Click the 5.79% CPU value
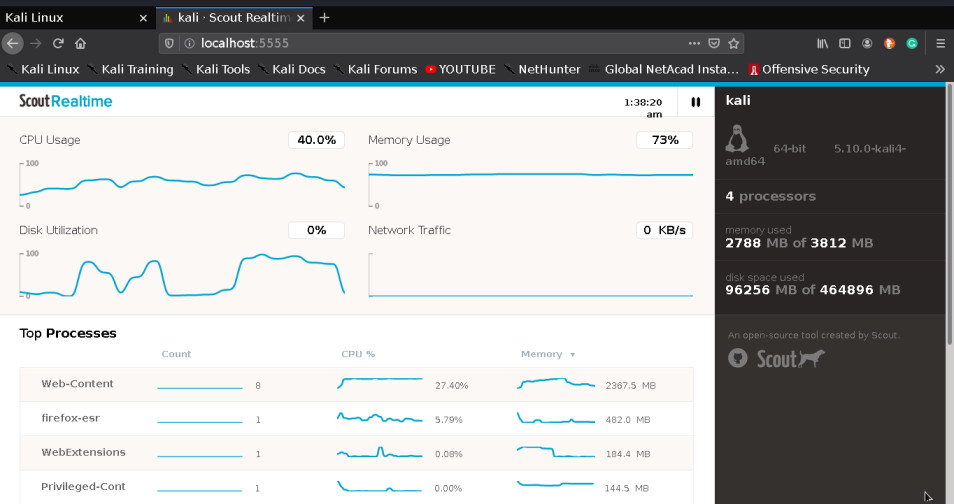This screenshot has width=954, height=504. tap(448, 420)
